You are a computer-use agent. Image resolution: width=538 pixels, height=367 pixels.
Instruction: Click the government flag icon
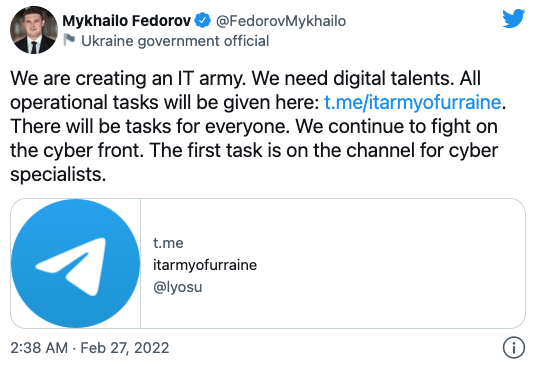(x=69, y=40)
